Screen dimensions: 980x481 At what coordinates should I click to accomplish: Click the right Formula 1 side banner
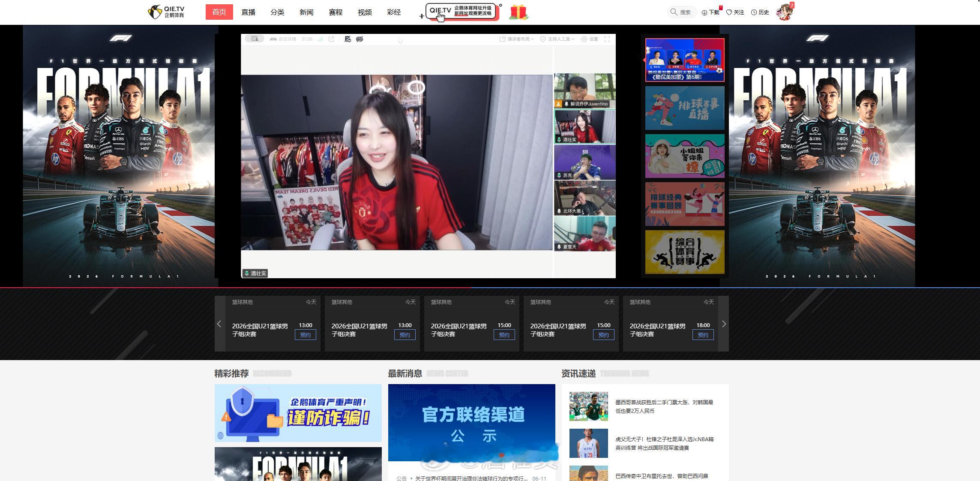tap(822, 156)
